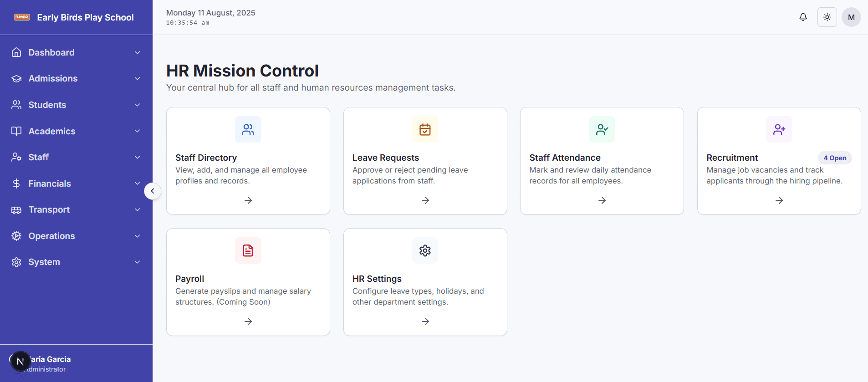Screen dimensions: 868x382
Task: Click the System gear icon in sidebar
Action: (x=16, y=262)
